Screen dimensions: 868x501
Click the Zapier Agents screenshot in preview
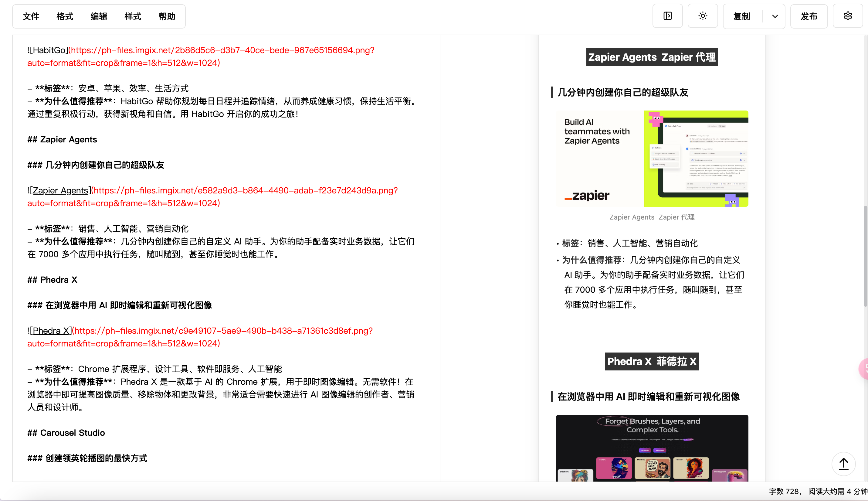pyautogui.click(x=652, y=158)
